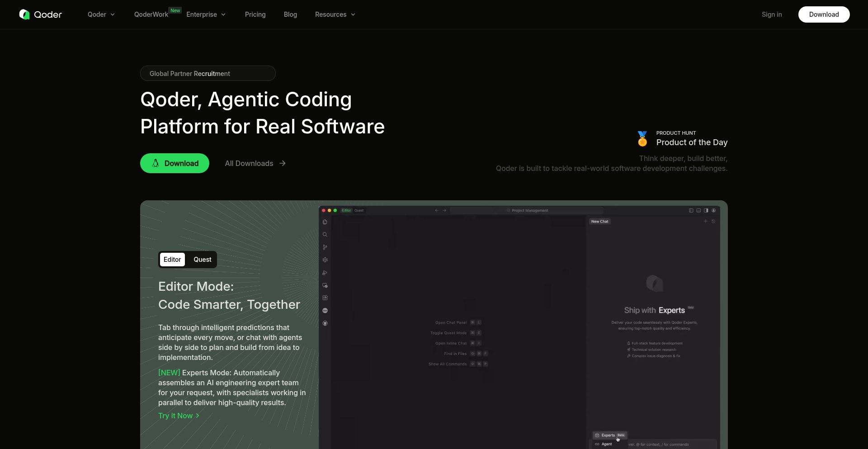
Task: Select the Editor mode toggle
Action: (172, 260)
